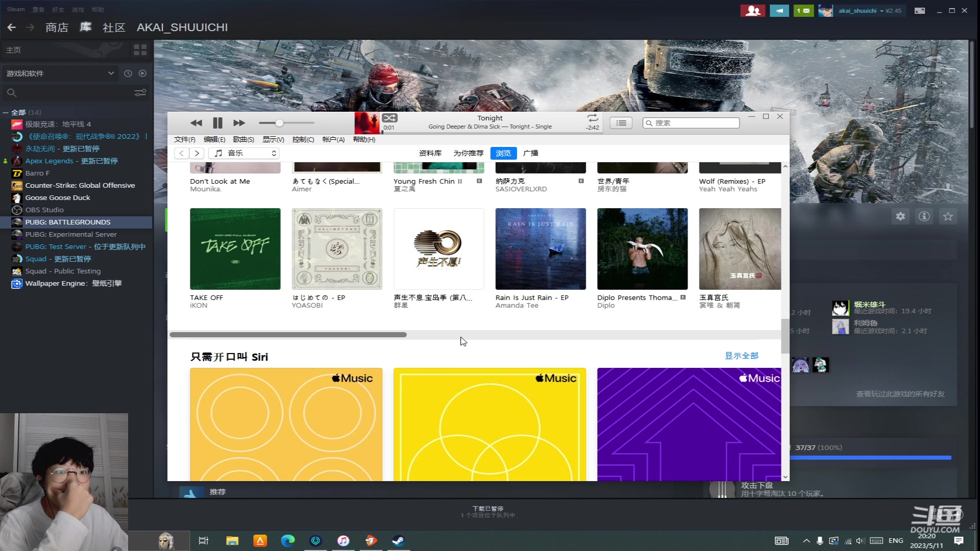This screenshot has width=980, height=551.
Task: Open the 编辑(E) menu in iTunes
Action: pyautogui.click(x=214, y=139)
